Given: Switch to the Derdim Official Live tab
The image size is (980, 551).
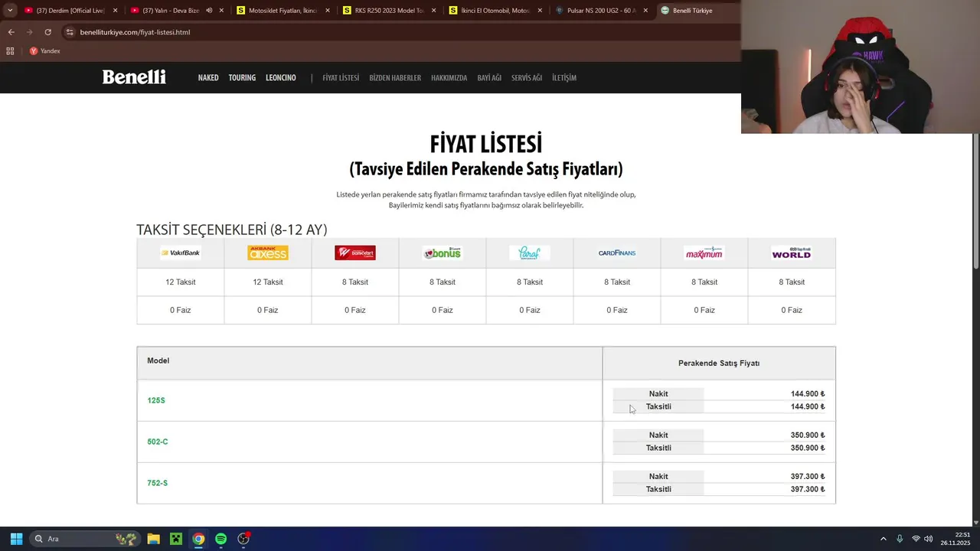Looking at the screenshot, I should click(x=70, y=11).
